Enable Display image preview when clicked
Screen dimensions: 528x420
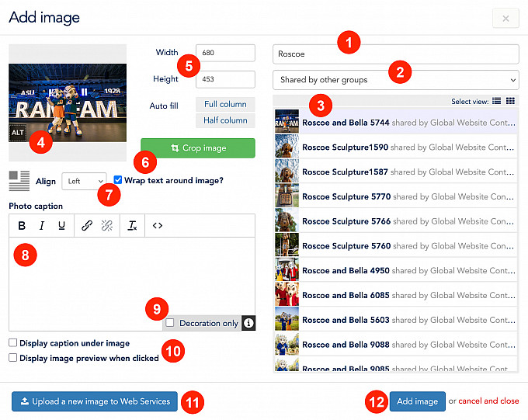[12, 357]
